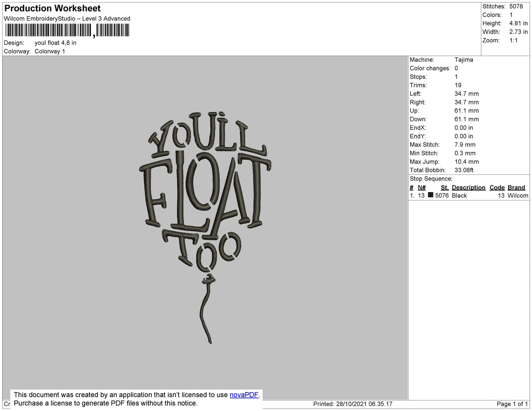Select the 'Page 1 of 1' footer
The image size is (532, 411).
click(x=512, y=404)
